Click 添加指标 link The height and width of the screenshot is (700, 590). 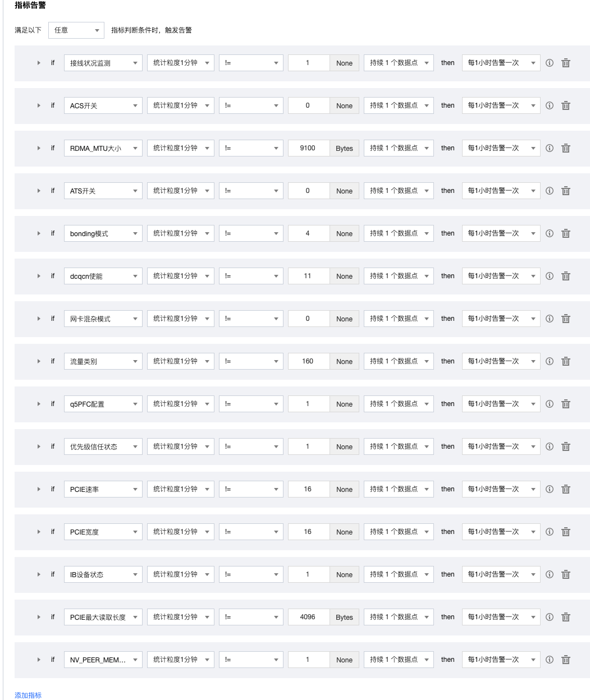pyautogui.click(x=28, y=695)
